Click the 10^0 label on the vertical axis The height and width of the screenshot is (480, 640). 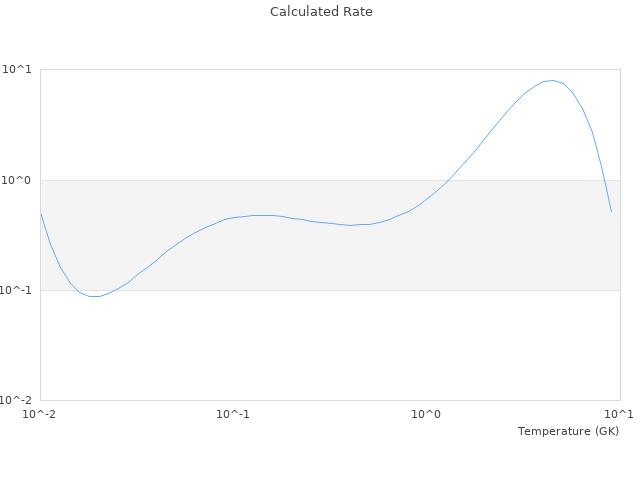tap(18, 180)
